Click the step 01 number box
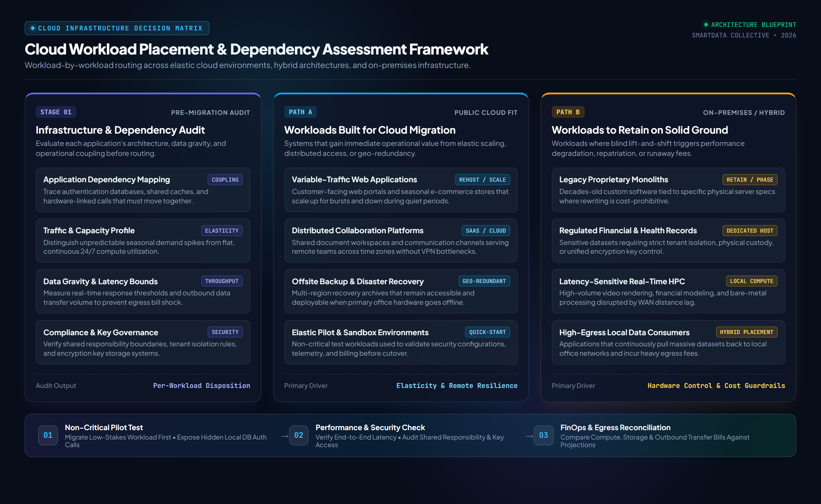The width and height of the screenshot is (821, 504). coord(48,435)
